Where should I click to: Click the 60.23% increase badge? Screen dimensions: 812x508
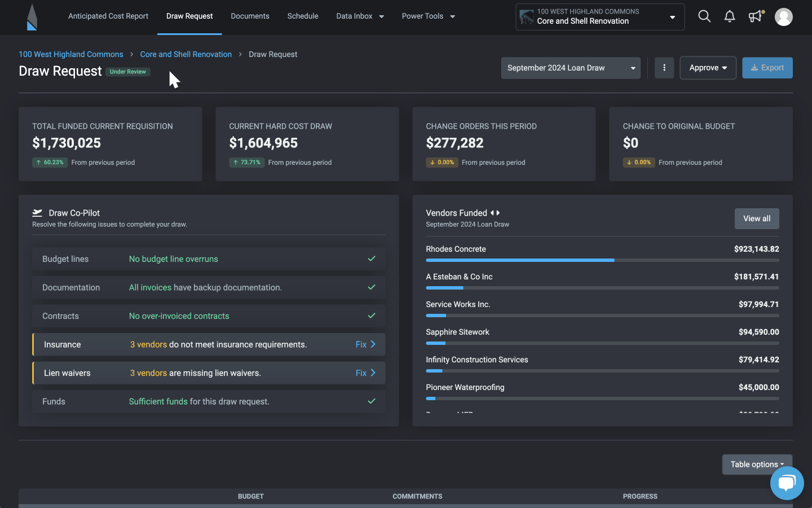coord(50,163)
